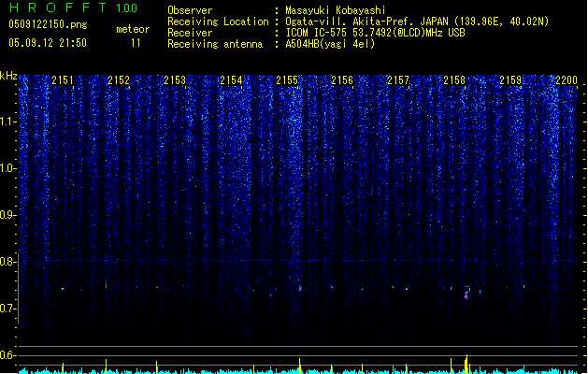Click the kHz axis unit label
Image resolution: width=588 pixels, height=374 pixels.
click(8, 76)
